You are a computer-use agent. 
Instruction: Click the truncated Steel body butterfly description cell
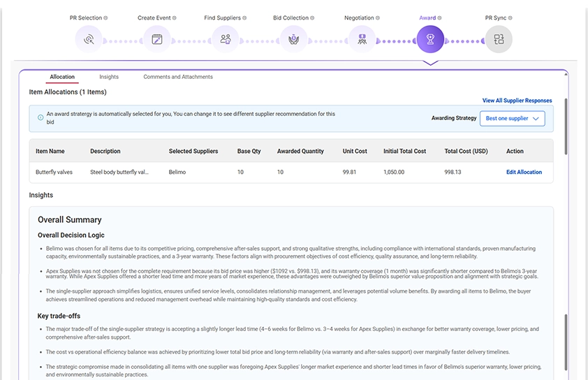(119, 172)
